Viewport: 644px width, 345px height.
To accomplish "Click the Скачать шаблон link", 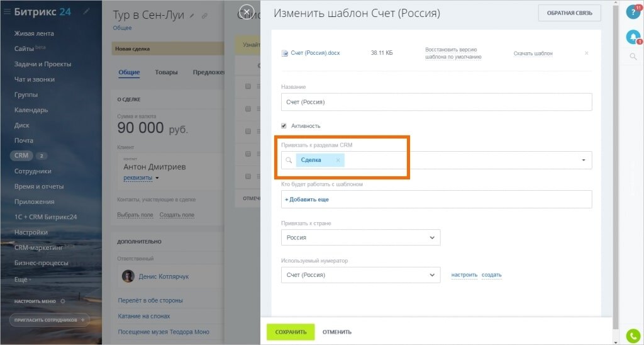I will click(533, 54).
